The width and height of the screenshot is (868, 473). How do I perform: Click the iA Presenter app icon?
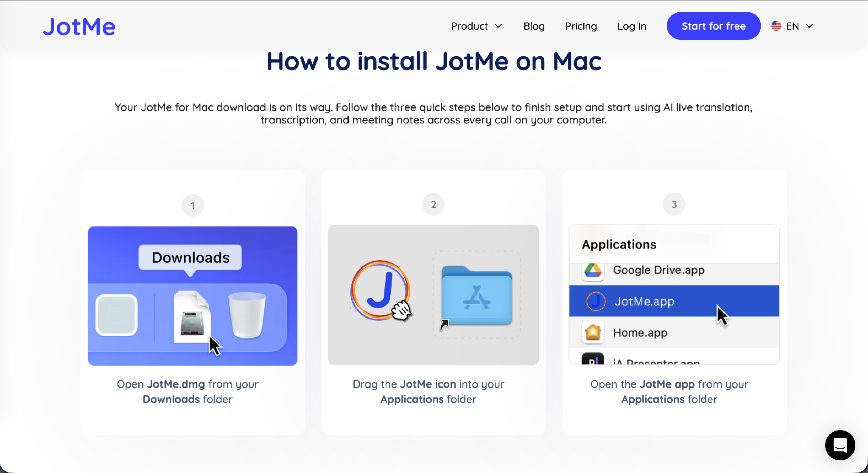[x=593, y=359]
